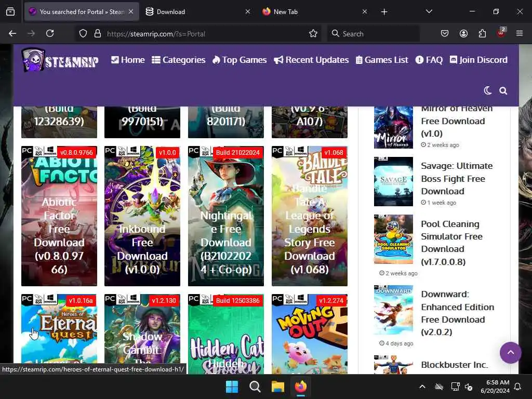This screenshot has width=532, height=399.
Task: Click the SteamRIP logo
Action: [x=60, y=60]
